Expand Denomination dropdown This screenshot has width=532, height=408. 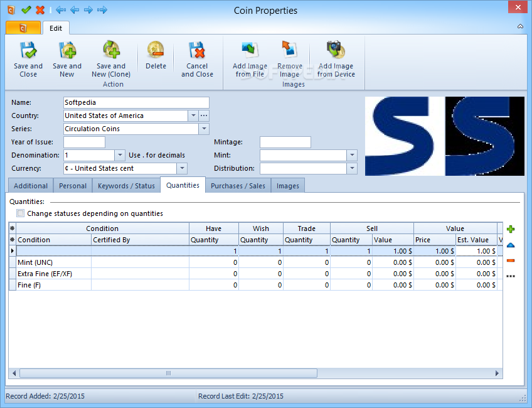(120, 155)
